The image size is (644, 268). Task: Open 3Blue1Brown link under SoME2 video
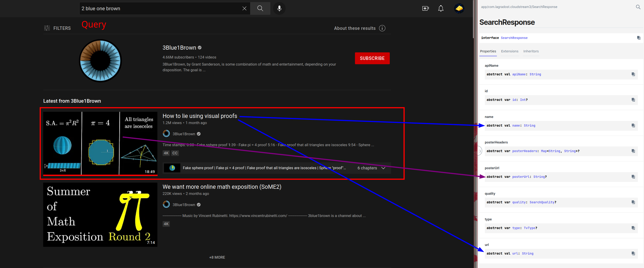point(184,205)
